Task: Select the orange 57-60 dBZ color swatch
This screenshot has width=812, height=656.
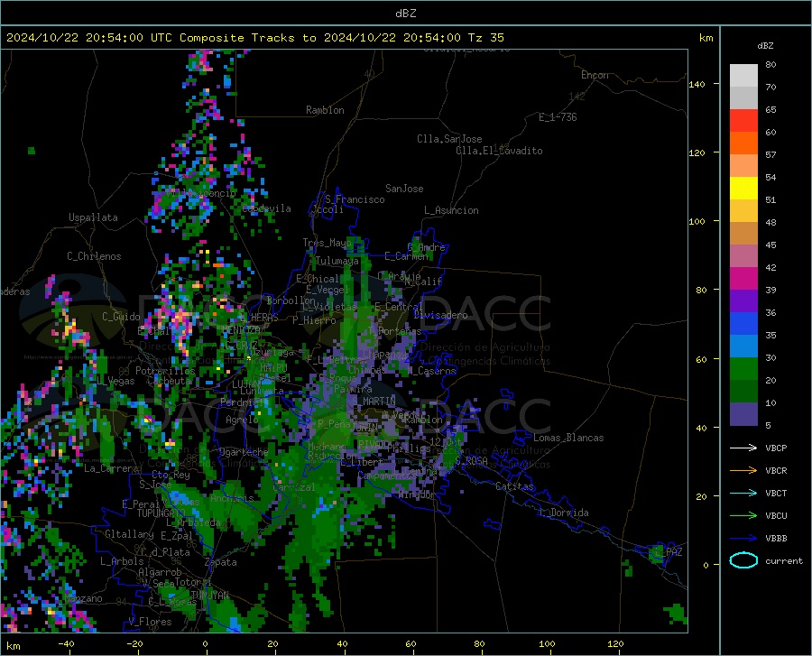Action: [743, 143]
